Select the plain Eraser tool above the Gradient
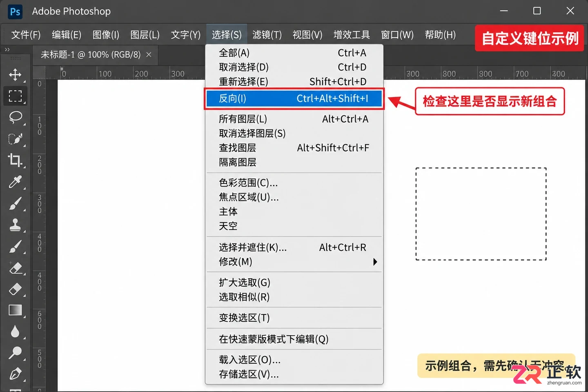 pos(15,289)
